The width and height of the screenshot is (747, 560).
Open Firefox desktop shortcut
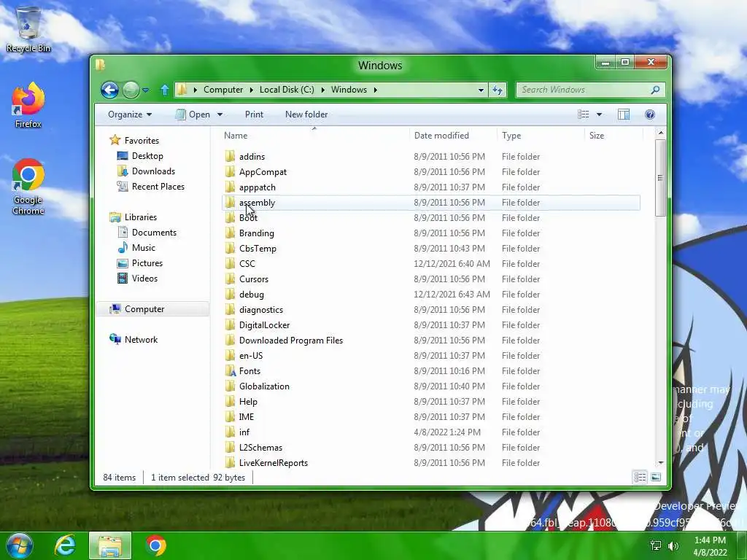(x=28, y=106)
